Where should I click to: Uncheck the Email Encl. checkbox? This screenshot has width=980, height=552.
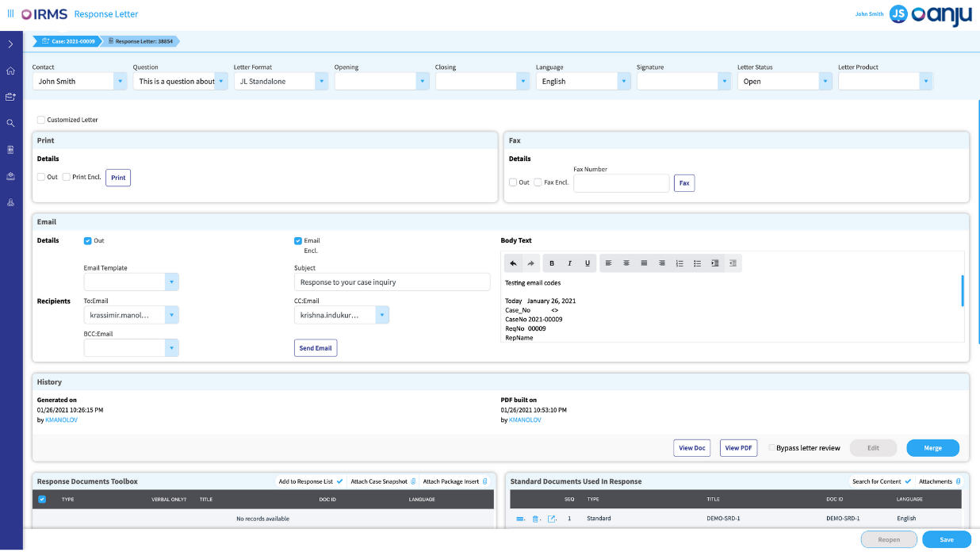(298, 240)
